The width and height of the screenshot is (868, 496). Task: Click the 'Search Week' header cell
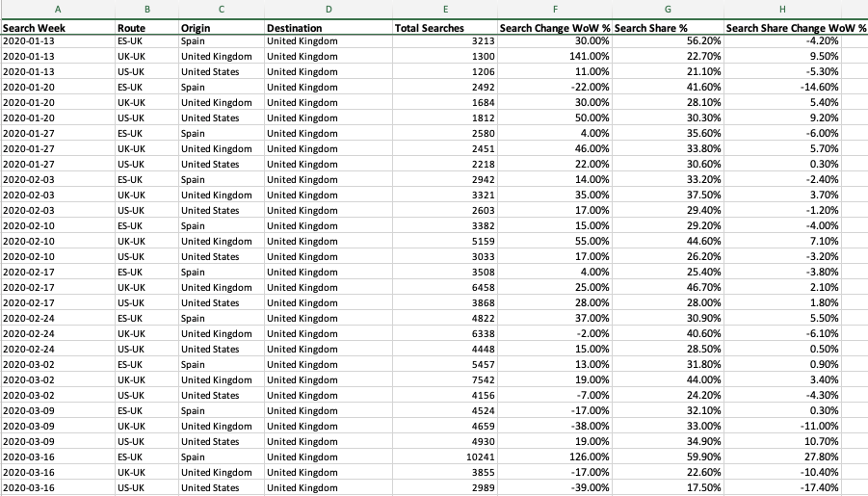click(x=58, y=28)
